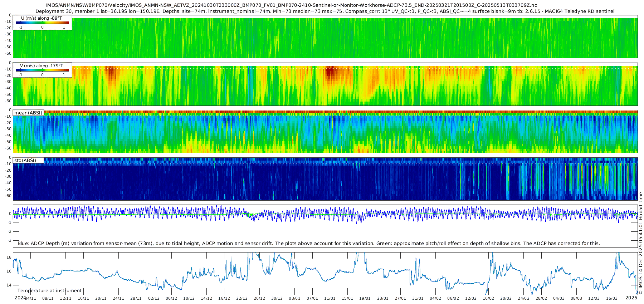
Task: Click the 03/01 date tick label
Action: [x=294, y=298]
